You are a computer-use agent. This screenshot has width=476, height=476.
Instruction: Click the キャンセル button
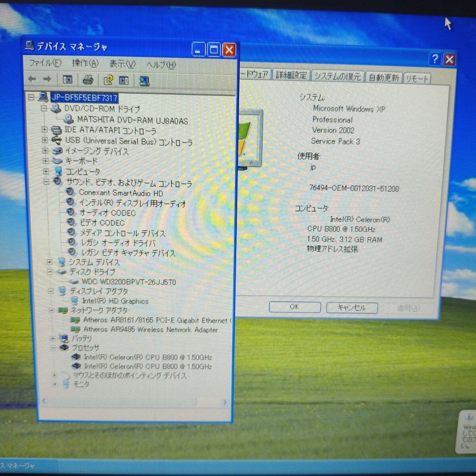point(351,307)
